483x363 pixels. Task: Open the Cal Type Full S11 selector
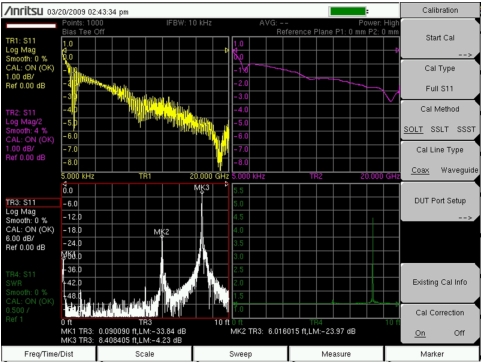tap(440, 79)
